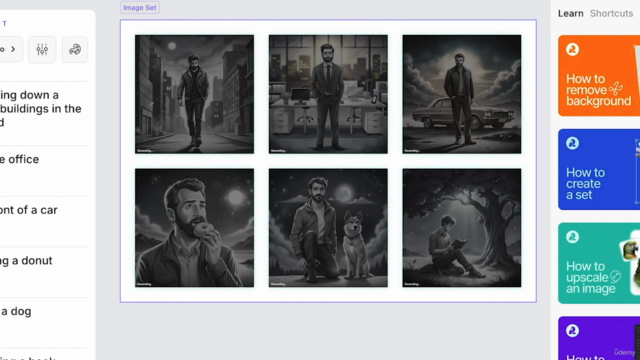Click the logo icon on teal tutorial card
The height and width of the screenshot is (360, 640).
pos(572,237)
